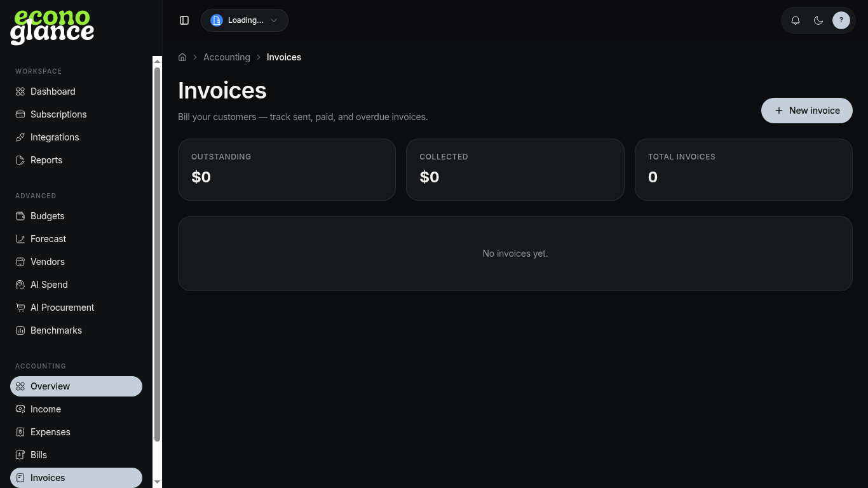The width and height of the screenshot is (868, 488).
Task: Click the 'Bill your customers' description text
Action: [x=303, y=117]
